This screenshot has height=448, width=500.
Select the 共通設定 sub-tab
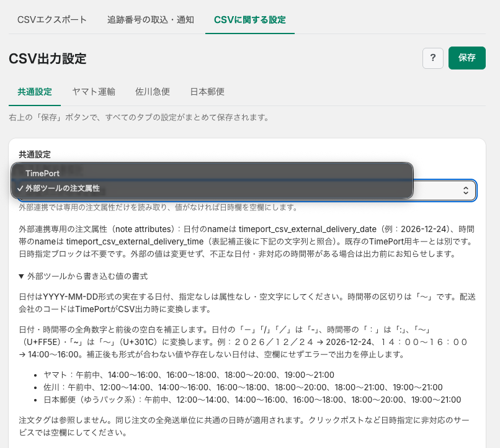point(35,92)
